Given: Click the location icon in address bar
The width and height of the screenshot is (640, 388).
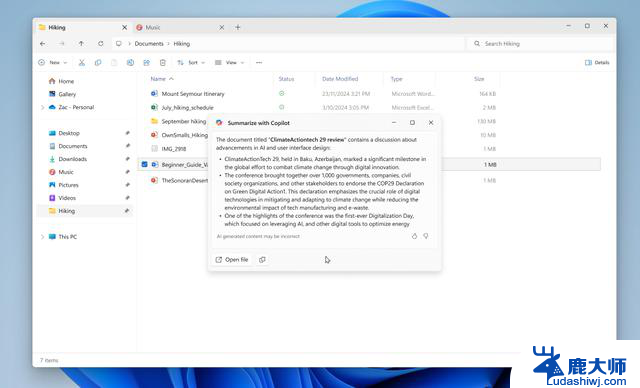Looking at the screenshot, I should (x=118, y=44).
